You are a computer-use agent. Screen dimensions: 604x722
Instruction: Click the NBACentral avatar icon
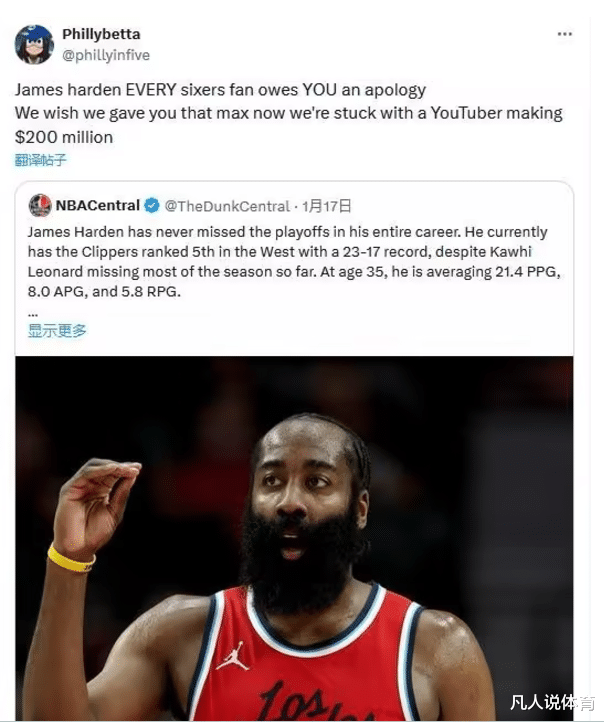(40, 205)
